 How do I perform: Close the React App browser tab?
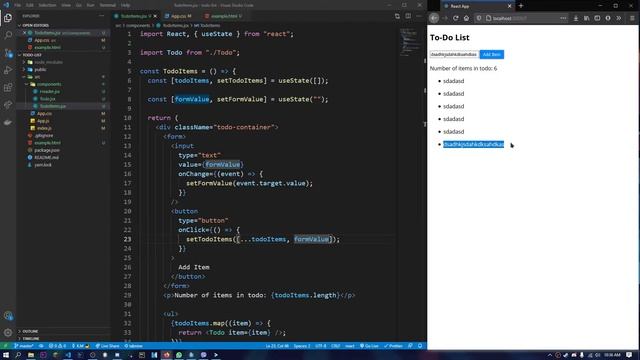pyautogui.click(x=509, y=6)
